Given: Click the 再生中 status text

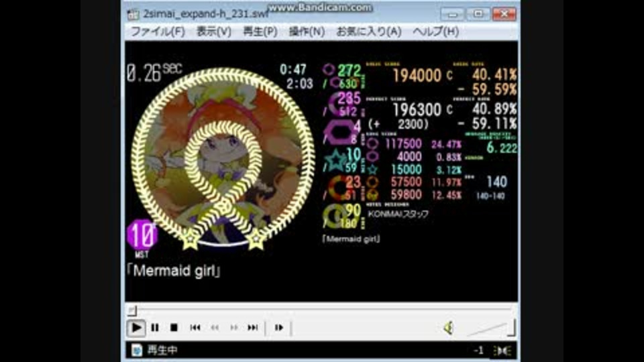Looking at the screenshot, I should point(162,350).
